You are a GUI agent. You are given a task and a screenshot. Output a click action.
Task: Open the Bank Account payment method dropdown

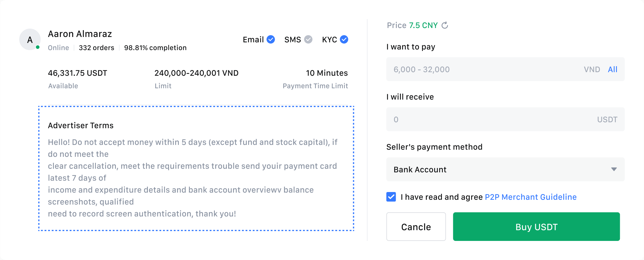pyautogui.click(x=505, y=169)
